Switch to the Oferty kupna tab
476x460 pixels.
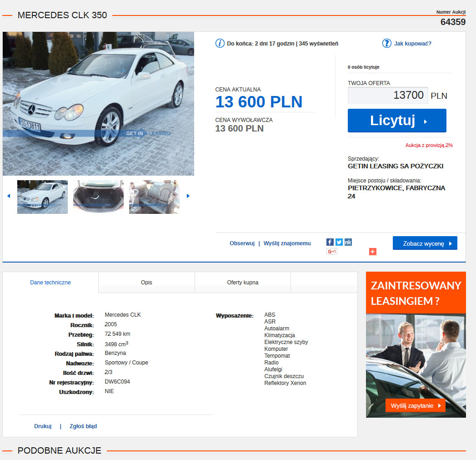[x=242, y=283]
